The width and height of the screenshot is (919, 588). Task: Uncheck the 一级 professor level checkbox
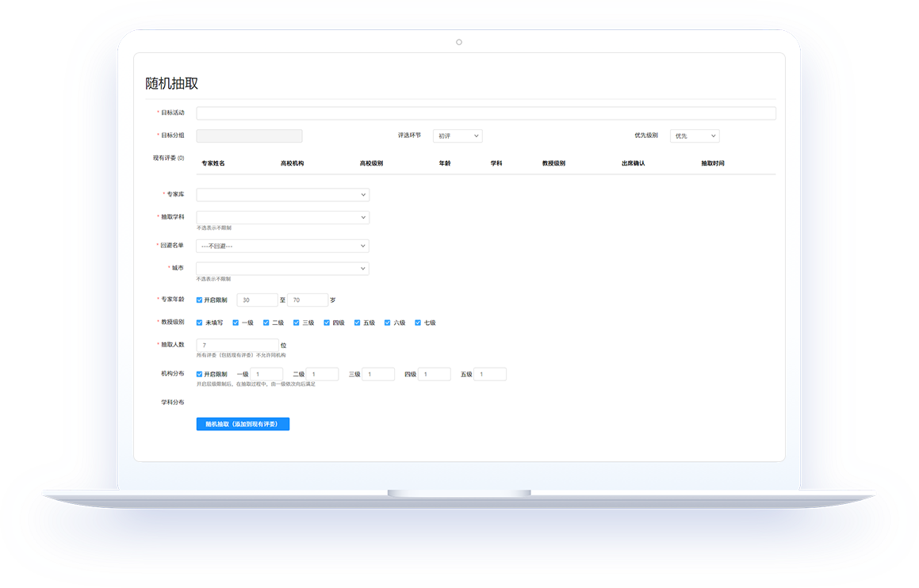pyautogui.click(x=235, y=323)
